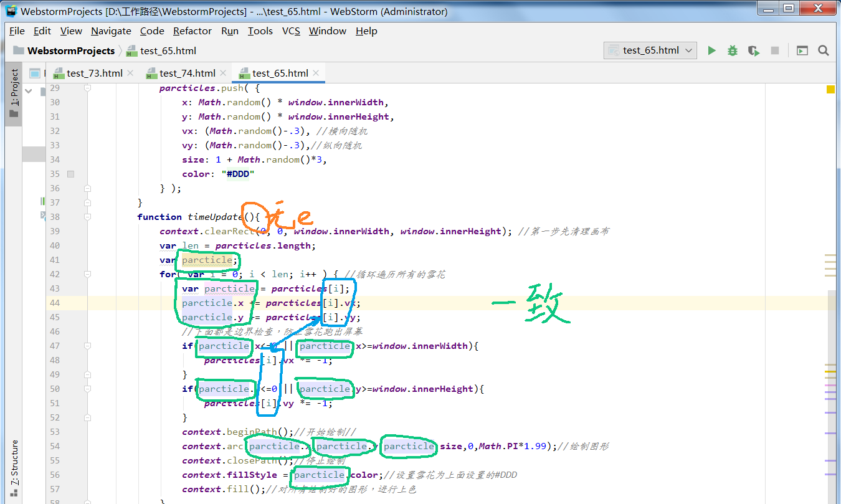Viewport: 841px width, 504px height.
Task: Click the word timeUpdate in function declaration
Action: point(215,217)
